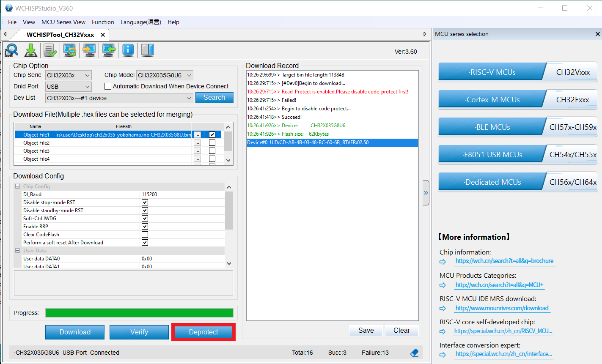Check the Object File3 checkbox

pos(212,151)
